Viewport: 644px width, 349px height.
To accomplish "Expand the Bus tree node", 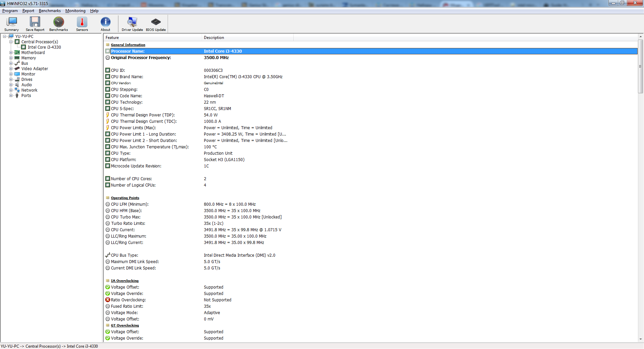I will coord(11,63).
